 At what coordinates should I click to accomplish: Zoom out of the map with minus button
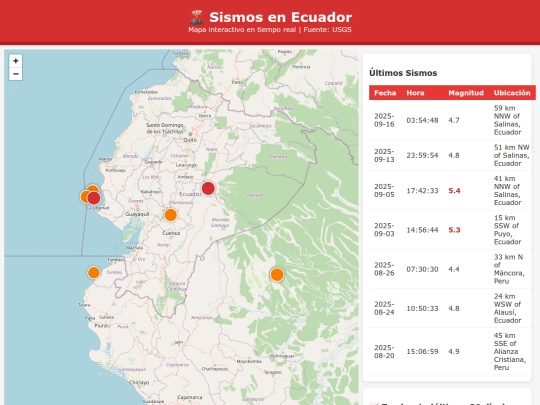tap(15, 74)
